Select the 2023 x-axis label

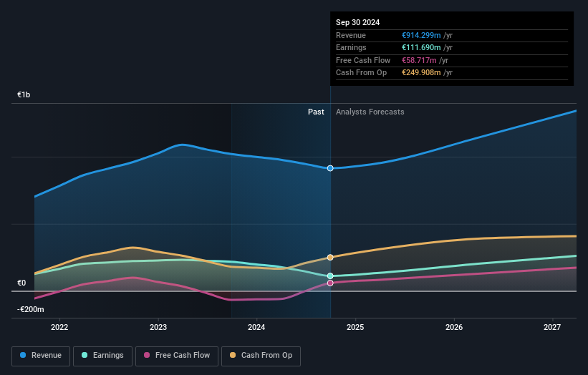pos(158,328)
